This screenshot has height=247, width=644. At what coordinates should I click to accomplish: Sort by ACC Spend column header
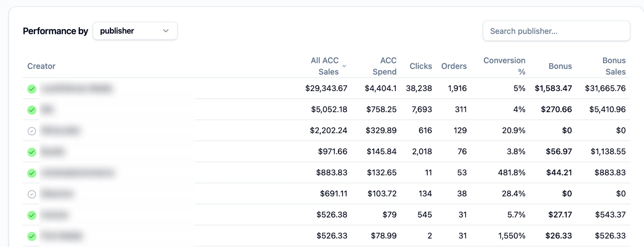tap(384, 66)
